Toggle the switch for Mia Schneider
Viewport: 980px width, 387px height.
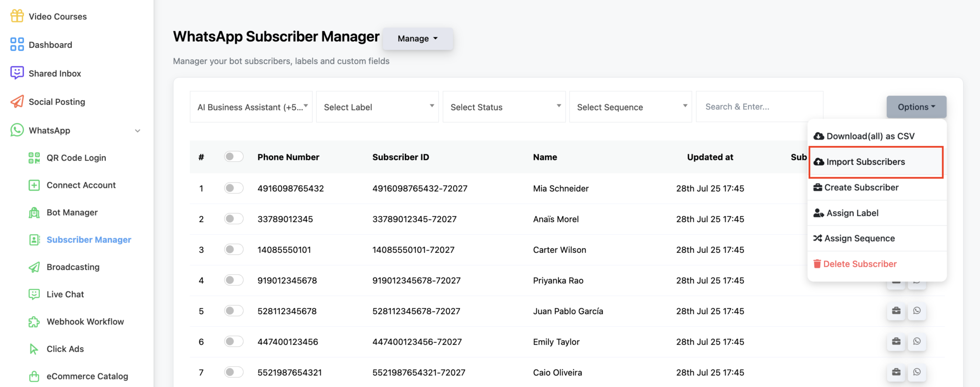tap(234, 188)
